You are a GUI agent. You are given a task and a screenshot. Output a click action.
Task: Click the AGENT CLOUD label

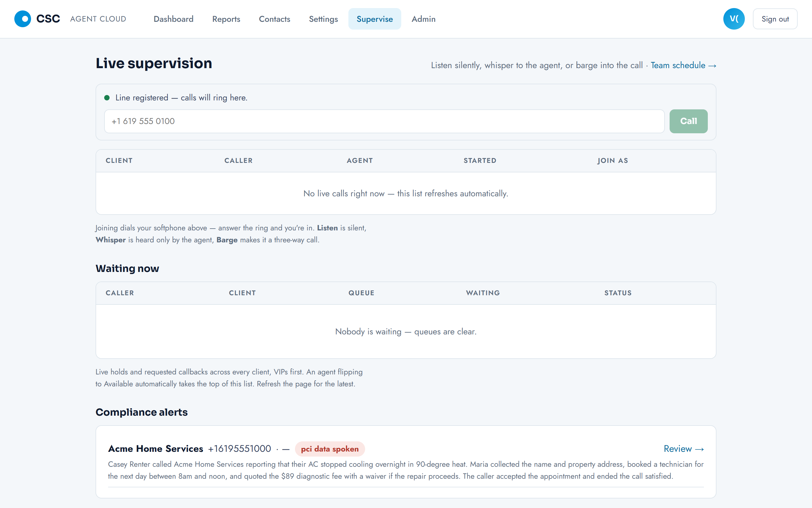(x=98, y=19)
